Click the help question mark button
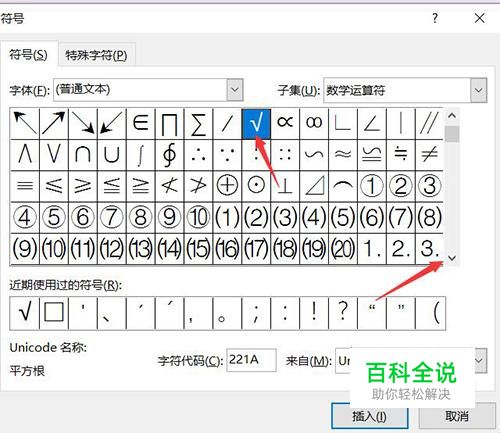The image size is (500, 433). pyautogui.click(x=435, y=18)
